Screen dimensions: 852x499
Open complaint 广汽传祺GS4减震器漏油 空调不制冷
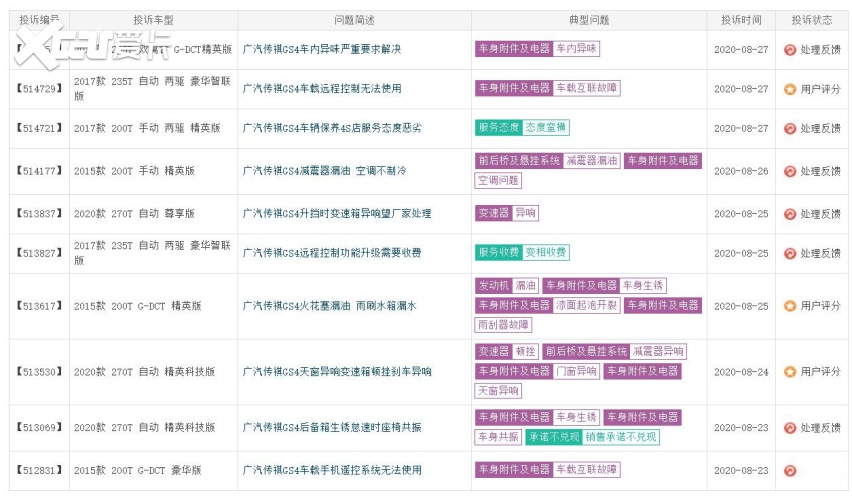pos(324,171)
